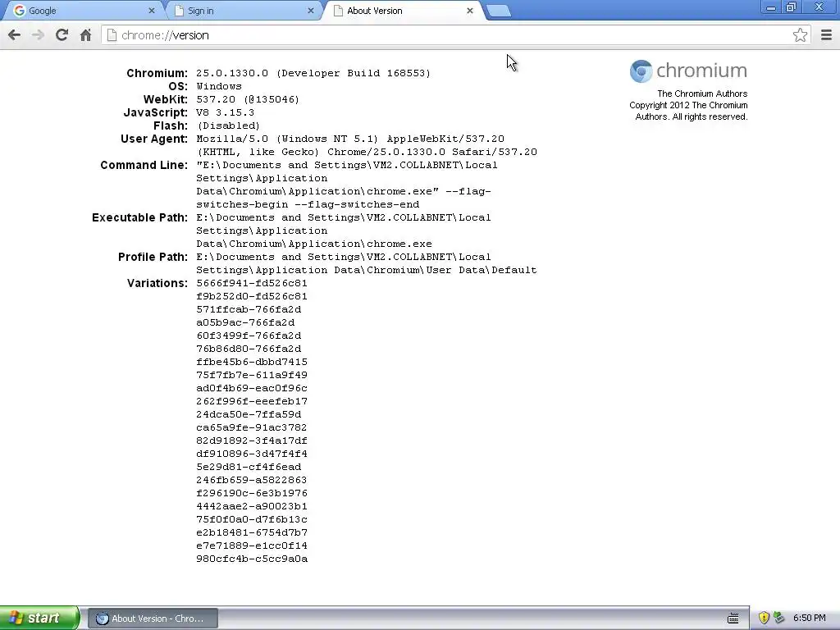Click the User Agent label
Screen dimensions: 840x630
[153, 139]
